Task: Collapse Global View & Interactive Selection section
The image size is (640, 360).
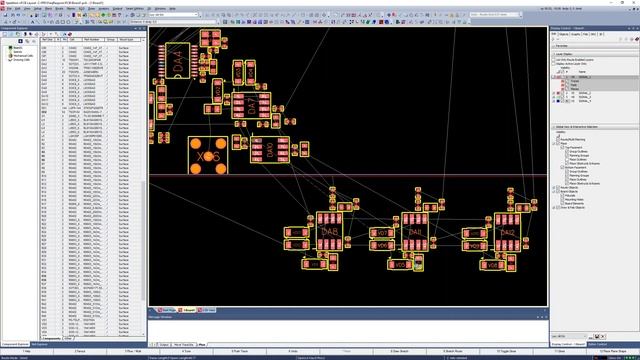Action: click(x=554, y=127)
